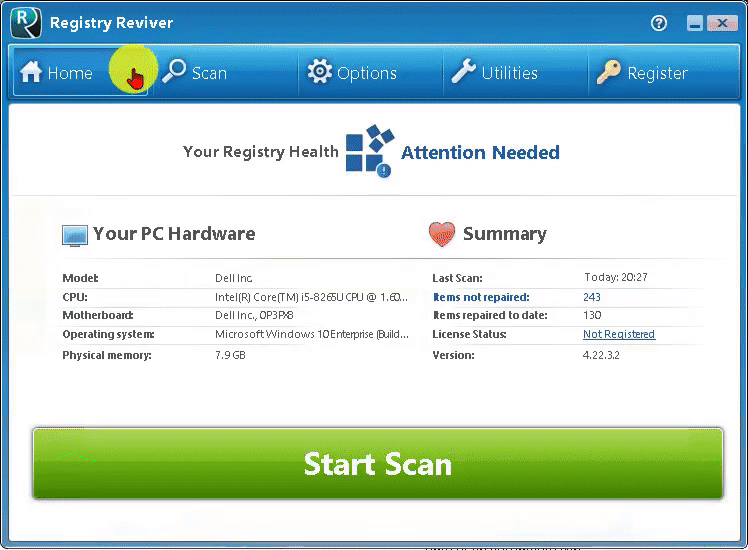The image size is (748, 550).
Task: Click the monitor icon beside Your PC Hardware
Action: 75,235
